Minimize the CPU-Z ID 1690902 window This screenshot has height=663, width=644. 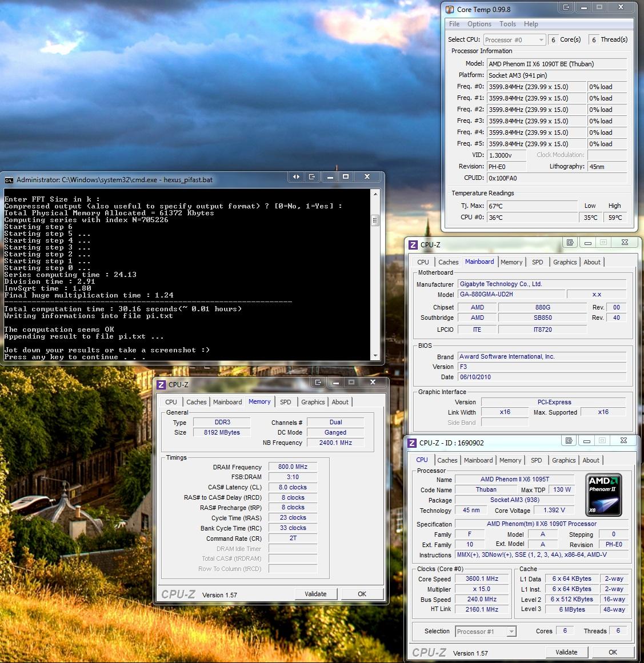pos(586,441)
